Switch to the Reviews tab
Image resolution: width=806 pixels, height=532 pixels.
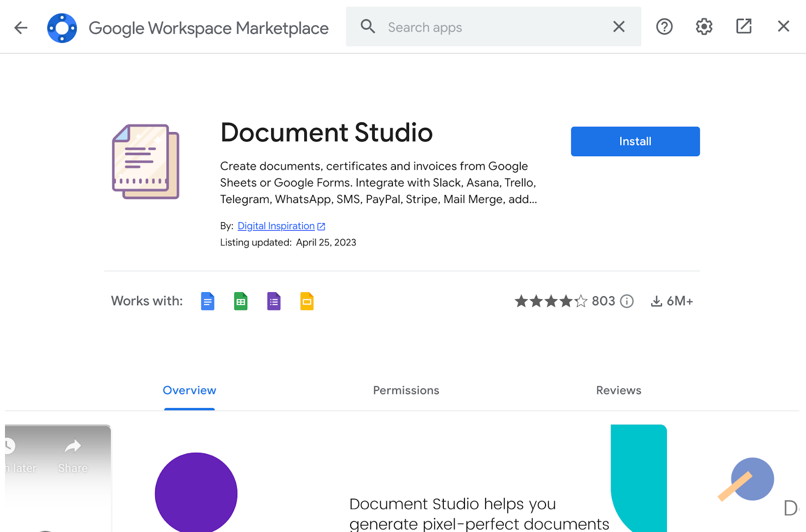pos(618,390)
